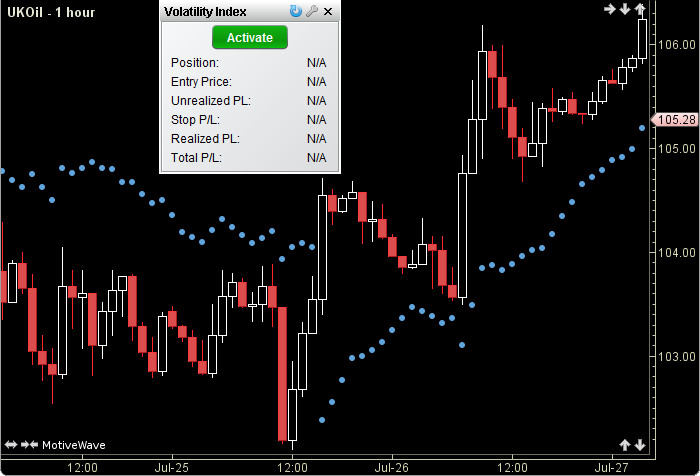The image size is (700, 476).
Task: Click the 105.00 price axis label
Action: click(x=677, y=149)
